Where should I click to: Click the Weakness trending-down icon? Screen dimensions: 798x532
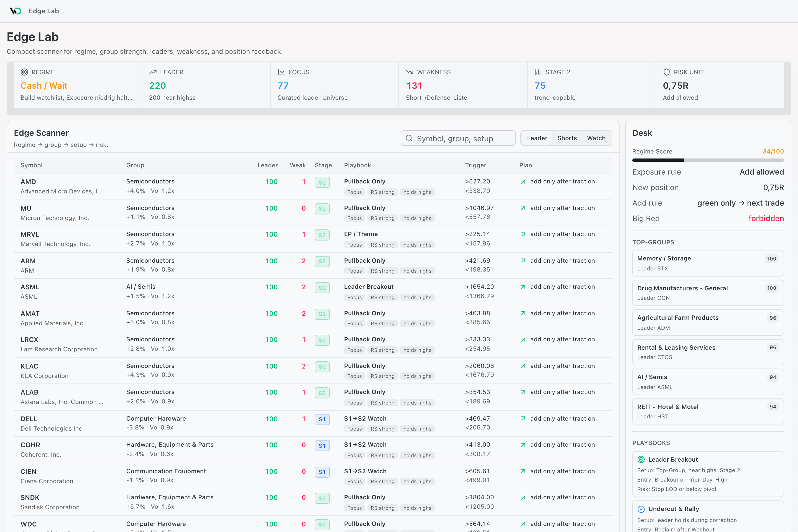[410, 72]
